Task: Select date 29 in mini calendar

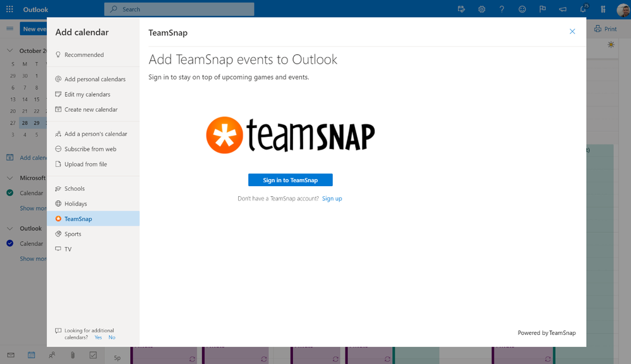Action: [37, 123]
